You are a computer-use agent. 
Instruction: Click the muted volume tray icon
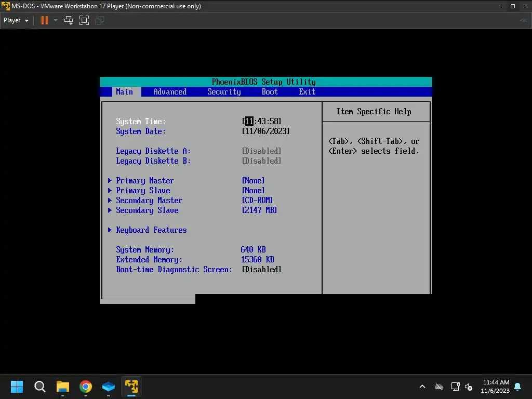pos(469,387)
